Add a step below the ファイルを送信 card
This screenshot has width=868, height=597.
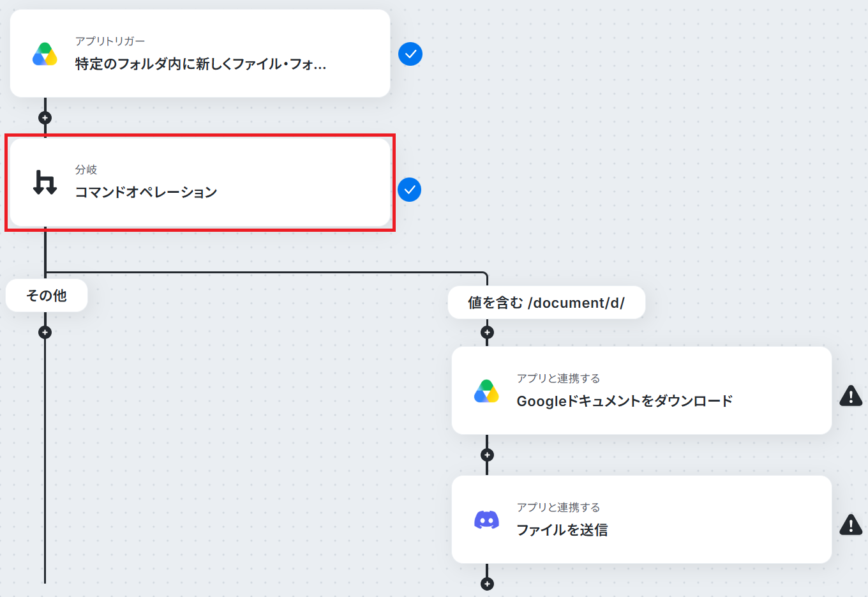[x=487, y=584]
